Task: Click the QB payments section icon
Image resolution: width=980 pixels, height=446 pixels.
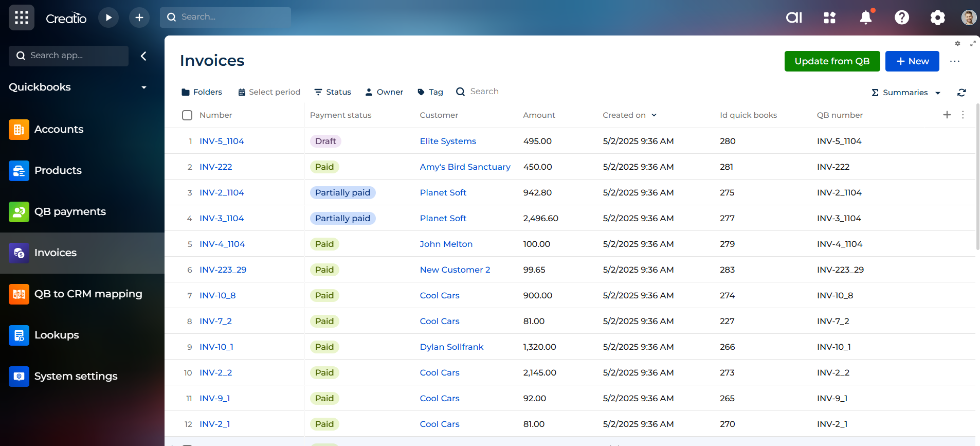Action: click(x=19, y=211)
